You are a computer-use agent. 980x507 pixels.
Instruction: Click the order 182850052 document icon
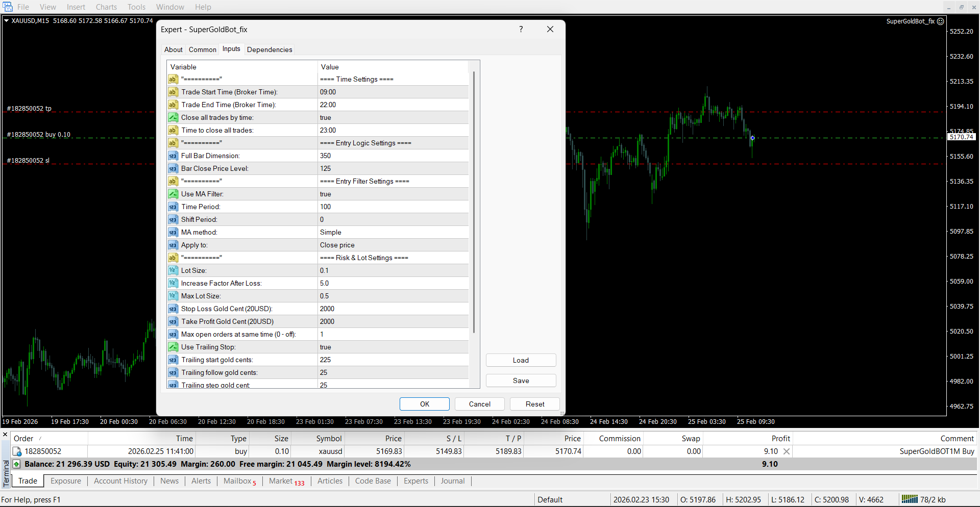17,451
